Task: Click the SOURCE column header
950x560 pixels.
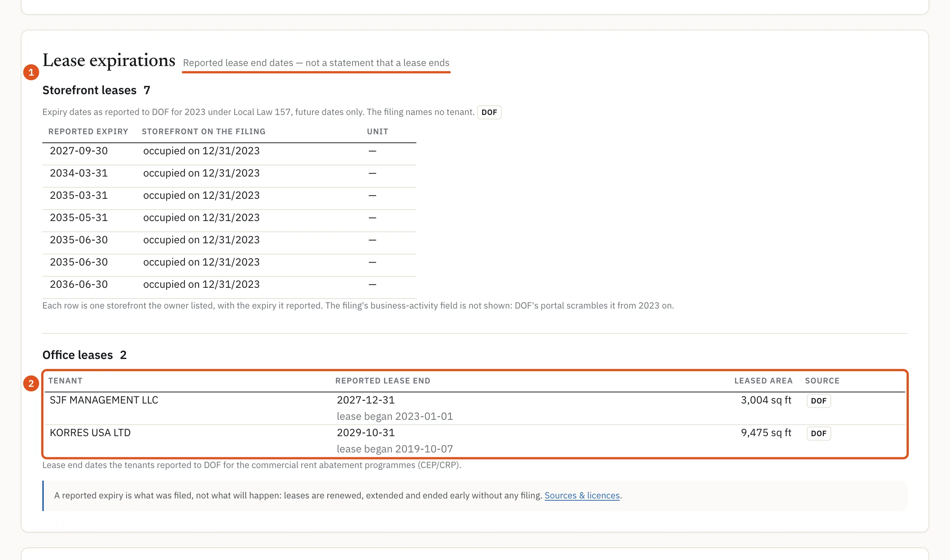Action: coord(822,381)
